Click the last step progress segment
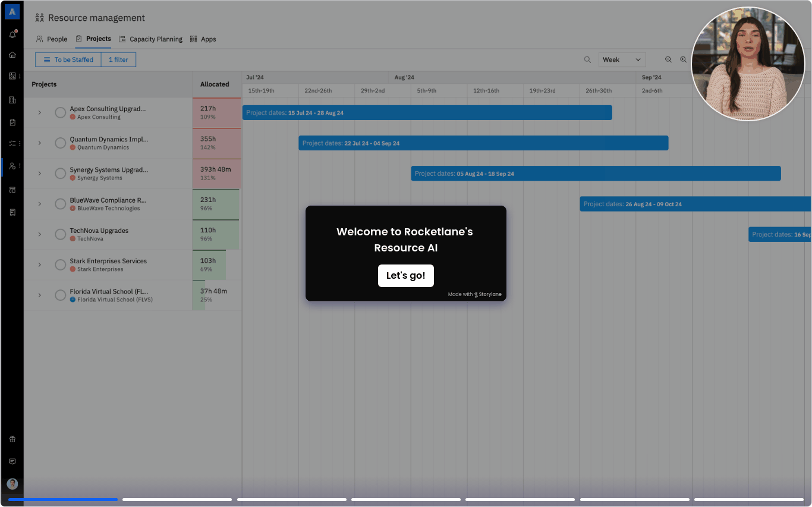 [x=749, y=499]
